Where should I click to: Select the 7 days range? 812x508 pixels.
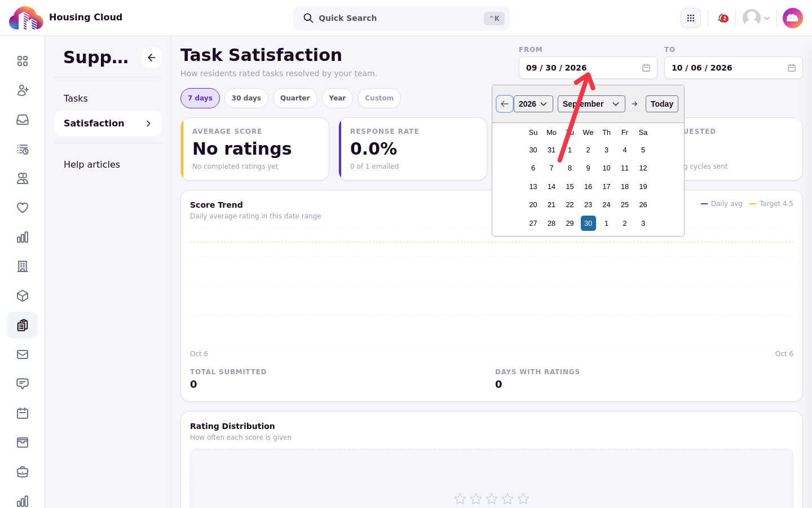click(x=200, y=98)
